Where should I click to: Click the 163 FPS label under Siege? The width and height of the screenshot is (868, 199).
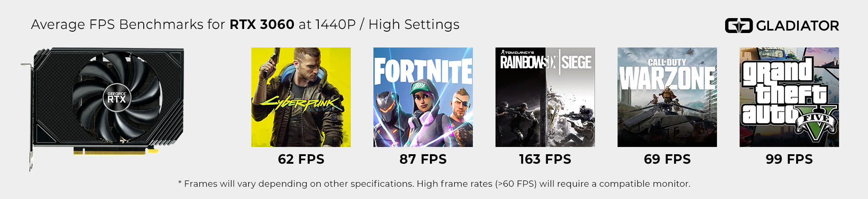(545, 159)
